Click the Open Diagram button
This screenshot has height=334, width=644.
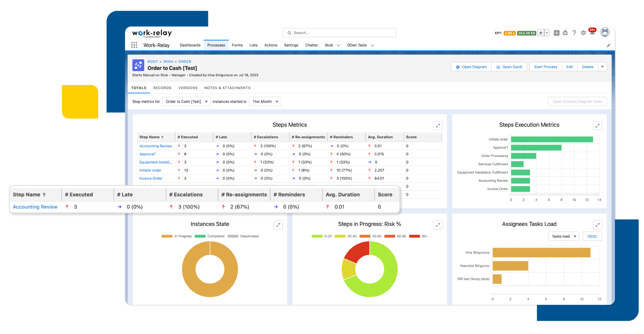tap(471, 67)
